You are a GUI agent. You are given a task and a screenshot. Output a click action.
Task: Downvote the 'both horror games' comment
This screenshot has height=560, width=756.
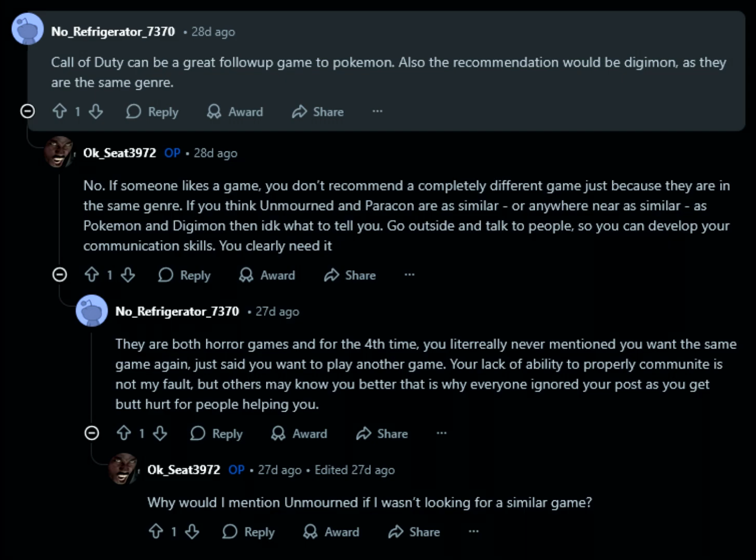click(160, 433)
